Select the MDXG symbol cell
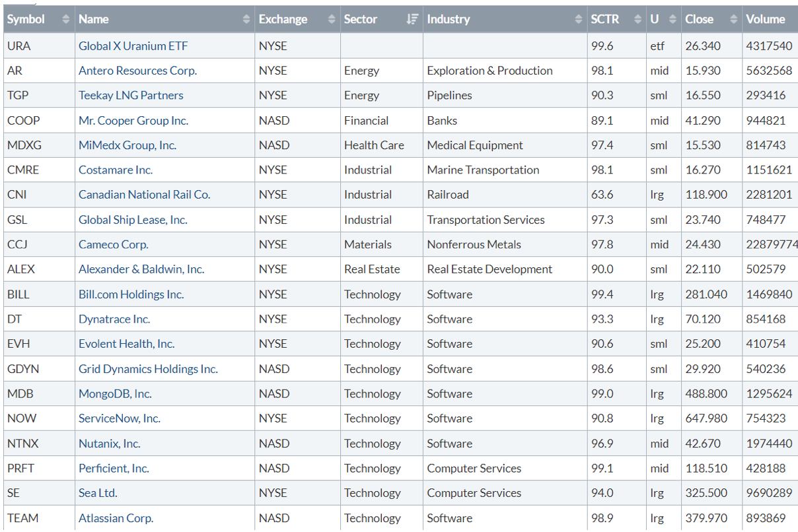 38,145
